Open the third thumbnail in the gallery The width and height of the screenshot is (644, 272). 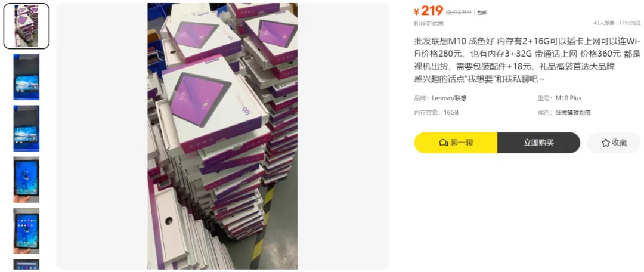coord(26,128)
